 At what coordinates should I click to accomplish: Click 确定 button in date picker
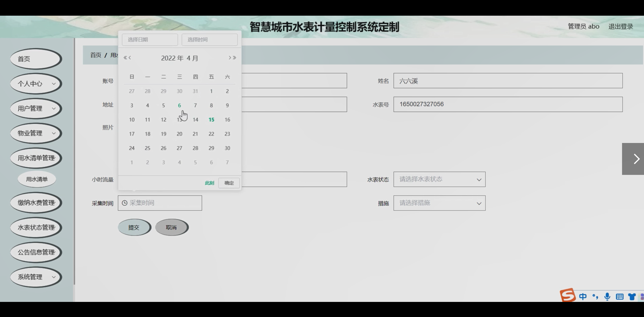pyautogui.click(x=229, y=183)
